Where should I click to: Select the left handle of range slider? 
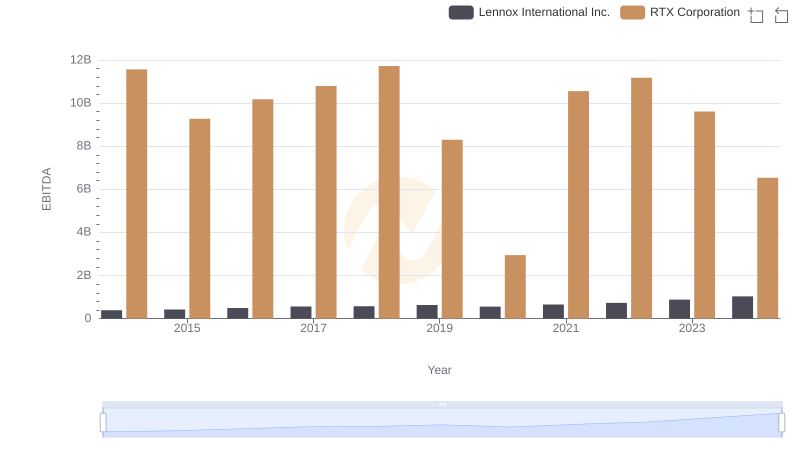[103, 423]
